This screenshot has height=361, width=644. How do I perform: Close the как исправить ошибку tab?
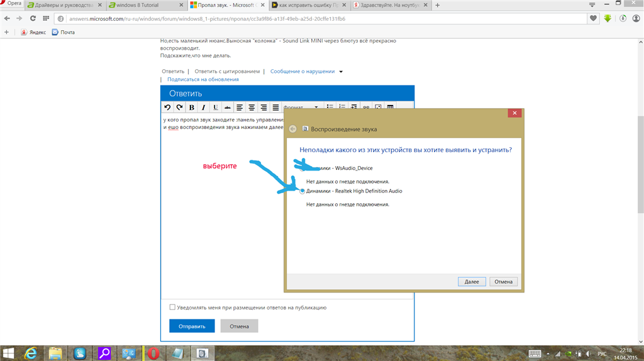(x=344, y=5)
